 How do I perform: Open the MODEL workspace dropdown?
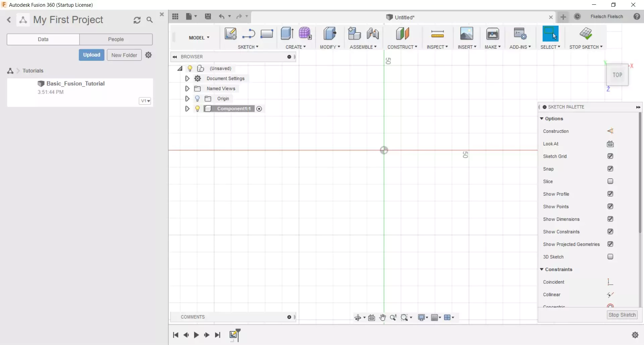point(199,38)
